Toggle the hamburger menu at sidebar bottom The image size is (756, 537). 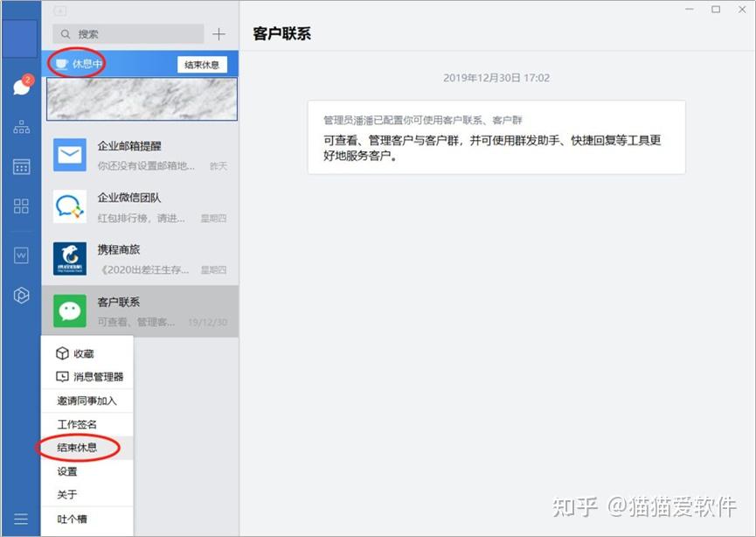click(21, 519)
